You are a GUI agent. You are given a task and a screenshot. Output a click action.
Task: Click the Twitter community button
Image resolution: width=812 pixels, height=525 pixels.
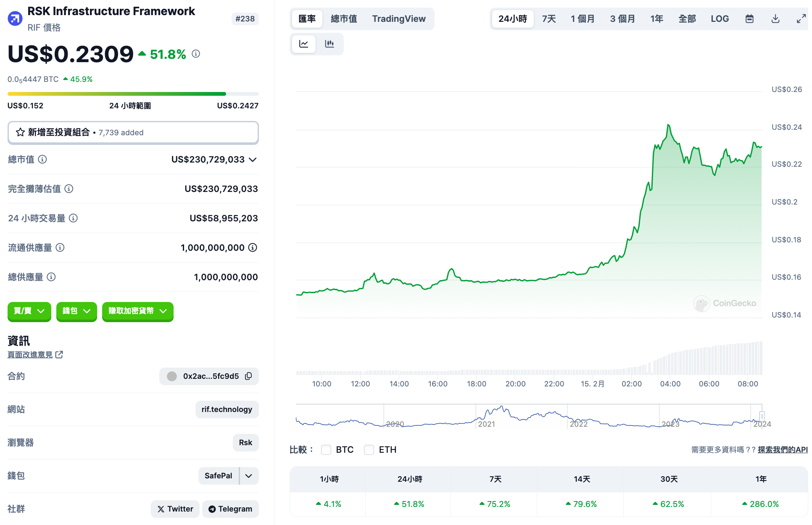(175, 509)
